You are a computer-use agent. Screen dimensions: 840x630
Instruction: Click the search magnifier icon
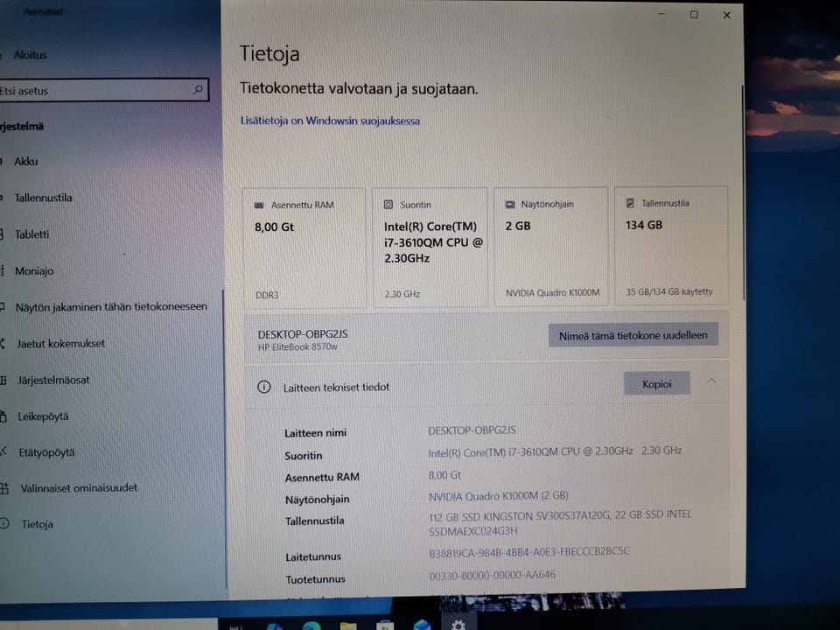(198, 89)
